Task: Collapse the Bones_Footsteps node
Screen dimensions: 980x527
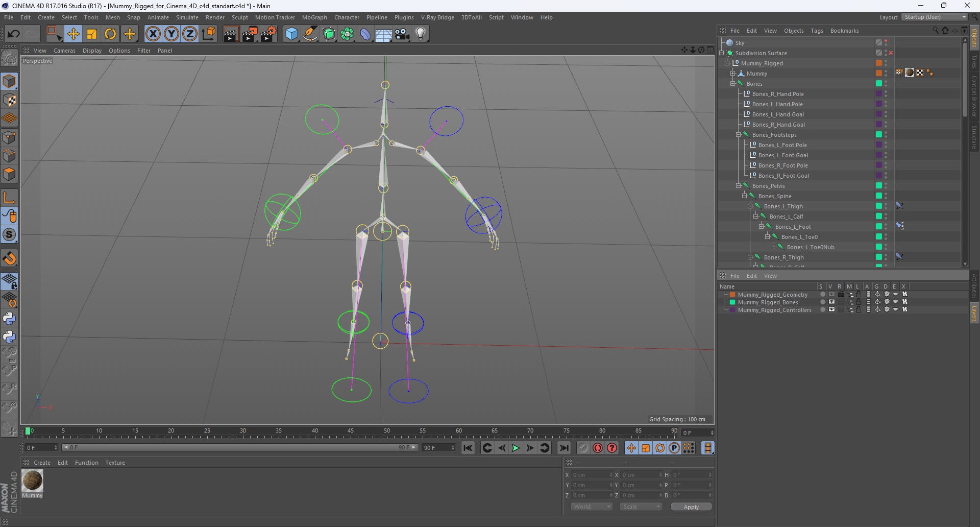Action: [739, 135]
